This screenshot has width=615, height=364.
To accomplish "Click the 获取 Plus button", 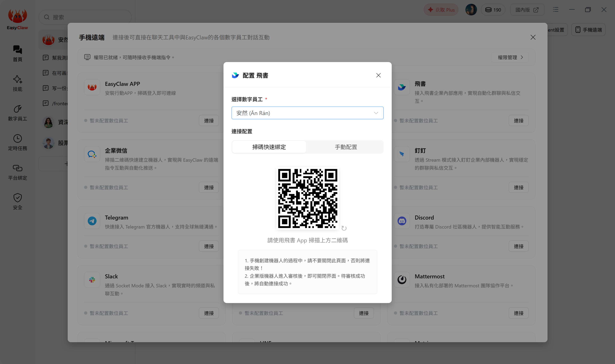I will (x=441, y=10).
